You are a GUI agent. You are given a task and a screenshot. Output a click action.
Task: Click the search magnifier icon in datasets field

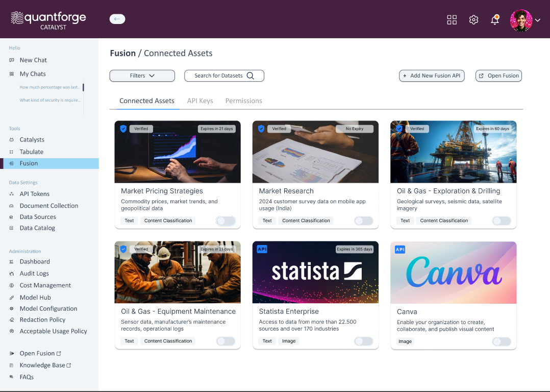pyautogui.click(x=250, y=76)
